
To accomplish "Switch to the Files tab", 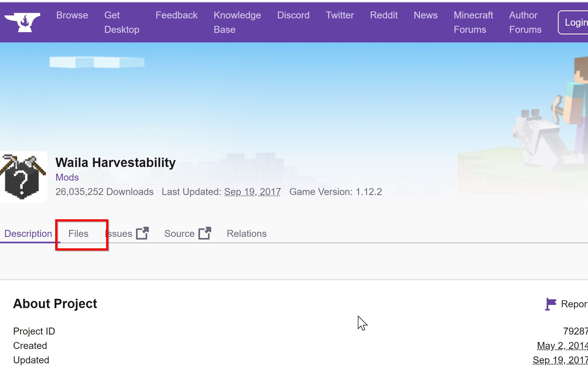I will tap(78, 234).
